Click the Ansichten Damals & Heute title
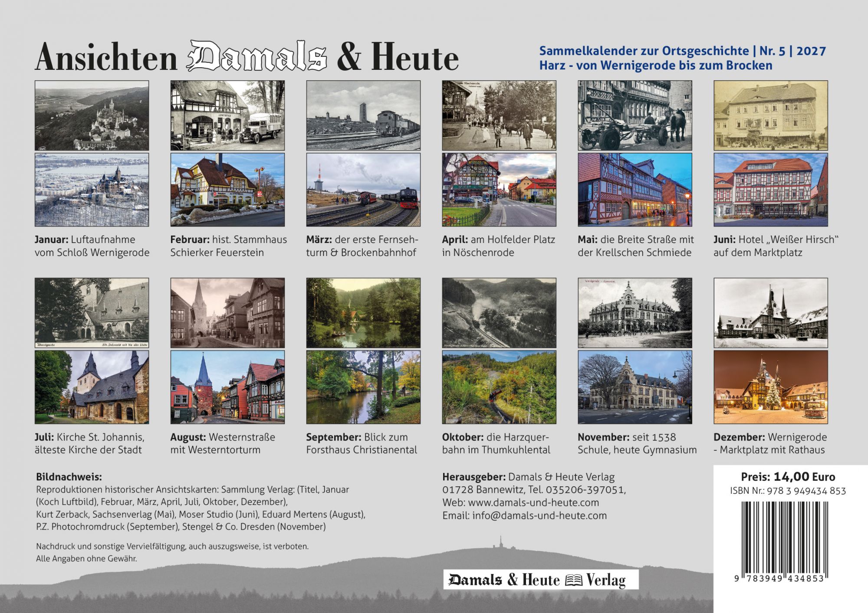 [x=247, y=57]
